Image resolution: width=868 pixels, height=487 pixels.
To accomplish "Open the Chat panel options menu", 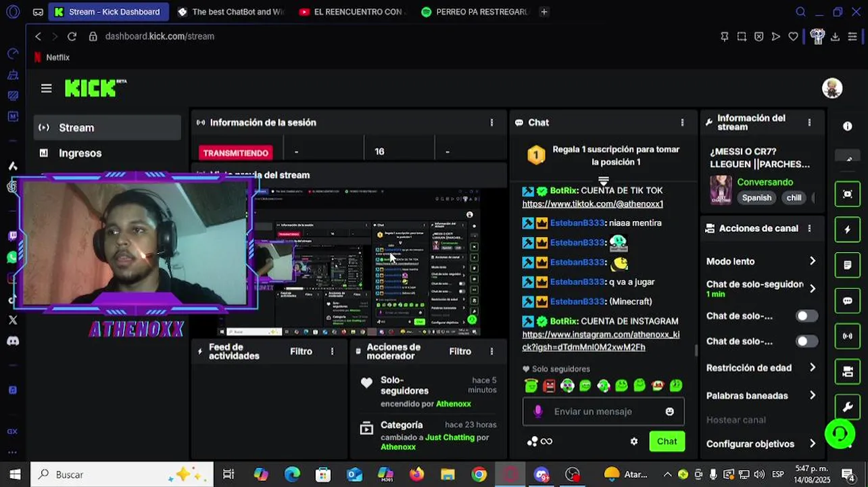I will 682,122.
